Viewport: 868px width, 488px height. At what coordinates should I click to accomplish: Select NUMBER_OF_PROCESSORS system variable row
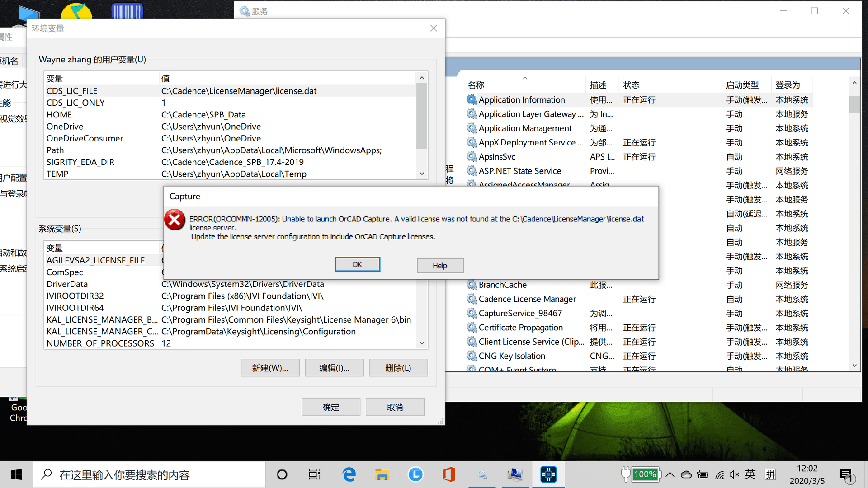point(230,343)
